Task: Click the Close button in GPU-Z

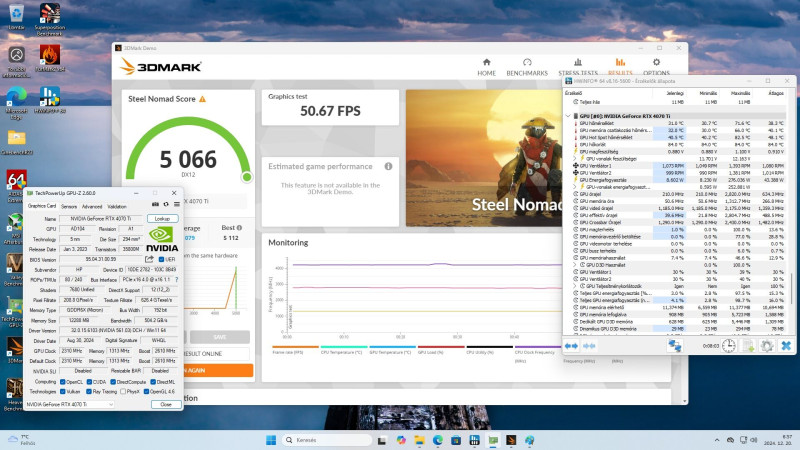Action: coord(166,404)
